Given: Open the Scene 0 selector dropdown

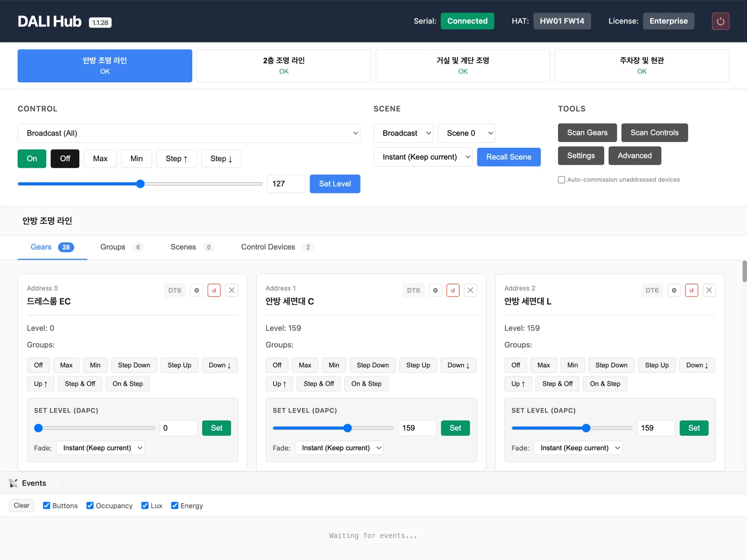Looking at the screenshot, I should pyautogui.click(x=466, y=133).
